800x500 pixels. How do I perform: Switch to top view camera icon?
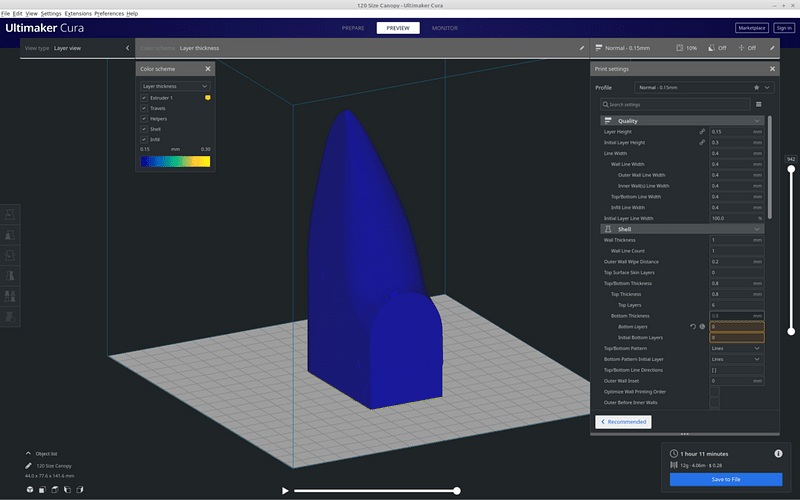[55, 489]
